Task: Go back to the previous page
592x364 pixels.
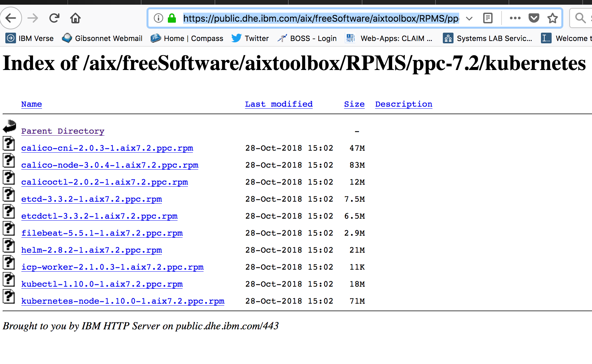Action: coord(11,18)
